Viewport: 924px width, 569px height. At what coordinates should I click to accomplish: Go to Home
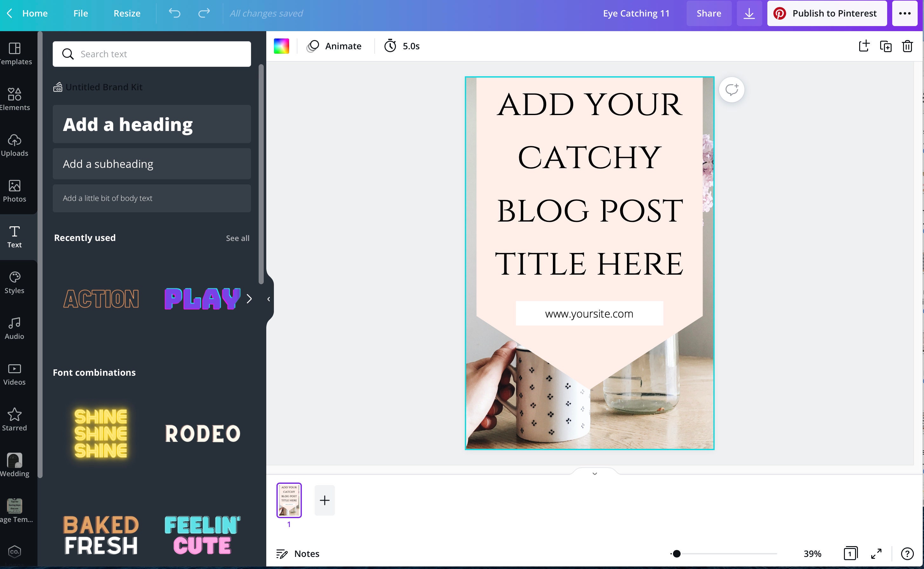coord(35,13)
